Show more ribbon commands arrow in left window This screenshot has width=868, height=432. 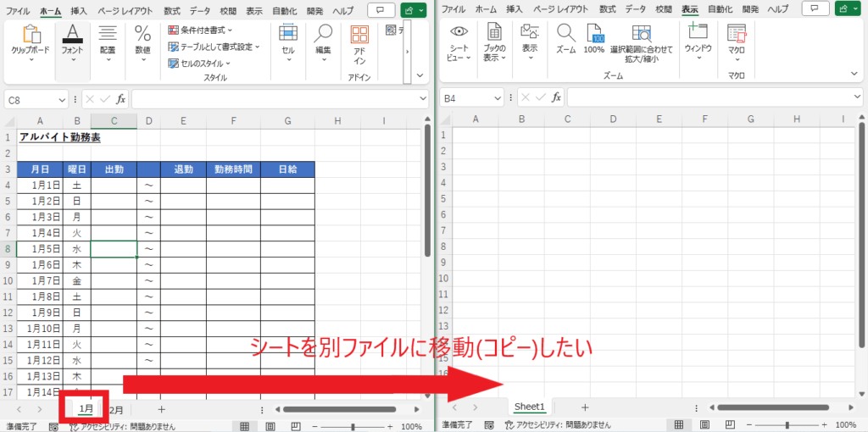408,52
